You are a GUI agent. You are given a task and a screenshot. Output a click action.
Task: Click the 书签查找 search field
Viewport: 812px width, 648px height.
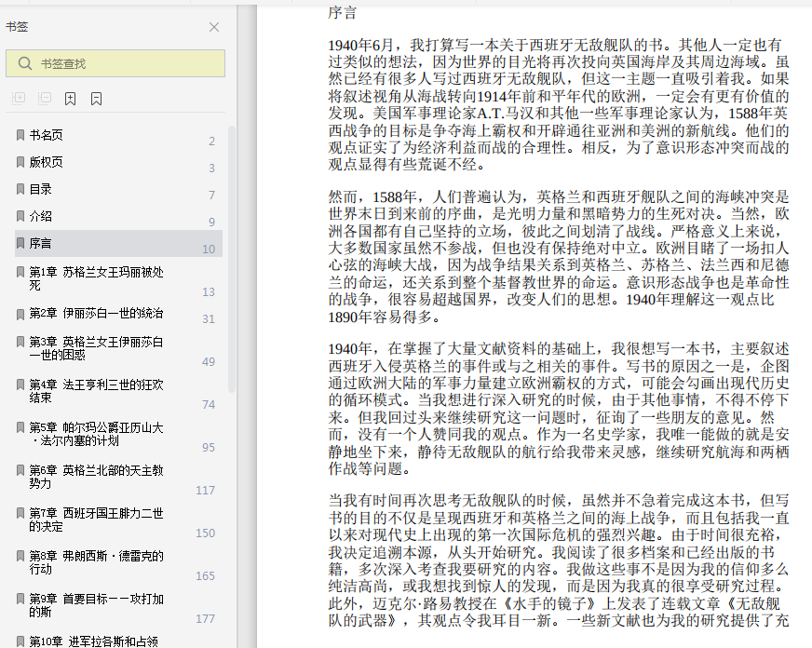click(115, 63)
